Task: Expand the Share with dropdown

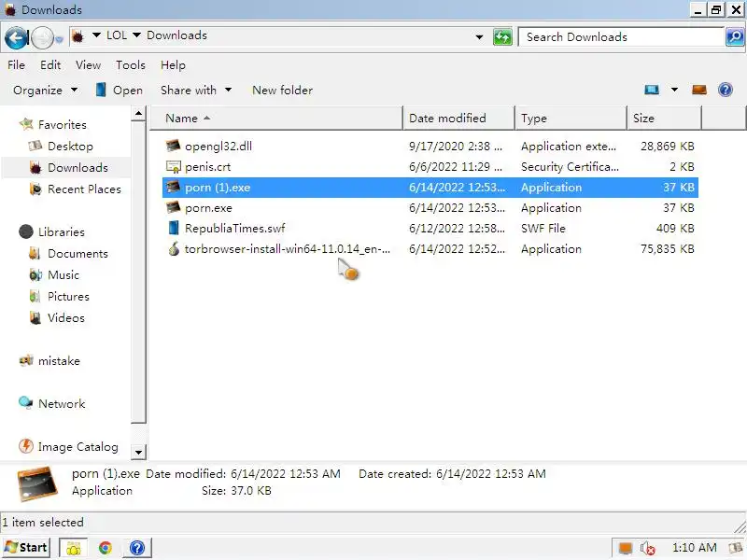Action: (196, 91)
